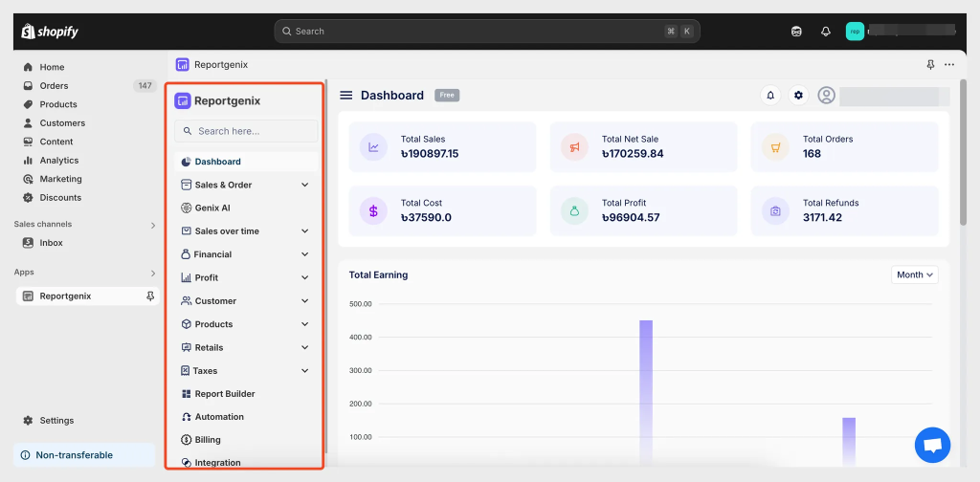
Task: Click the tallest bar in Total Earning chart
Action: click(x=646, y=393)
